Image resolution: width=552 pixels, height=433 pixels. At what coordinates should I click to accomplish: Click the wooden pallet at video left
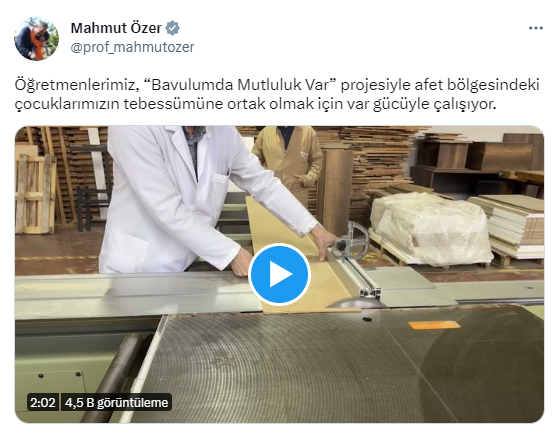[x=35, y=194]
